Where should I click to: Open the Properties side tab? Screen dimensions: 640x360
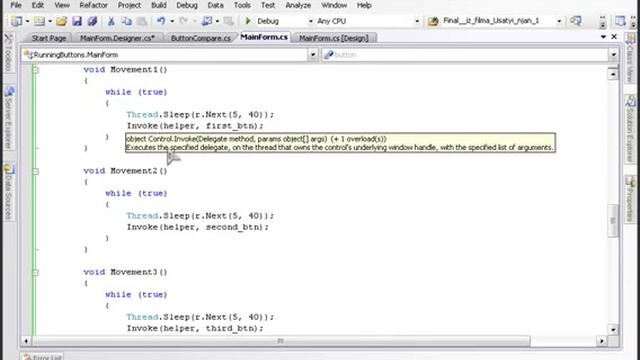[x=631, y=199]
